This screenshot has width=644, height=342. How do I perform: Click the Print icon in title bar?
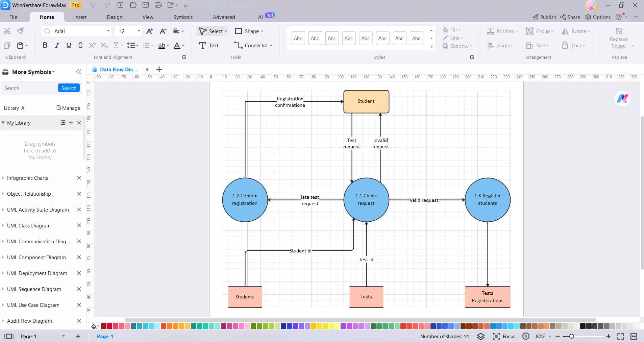point(158,5)
